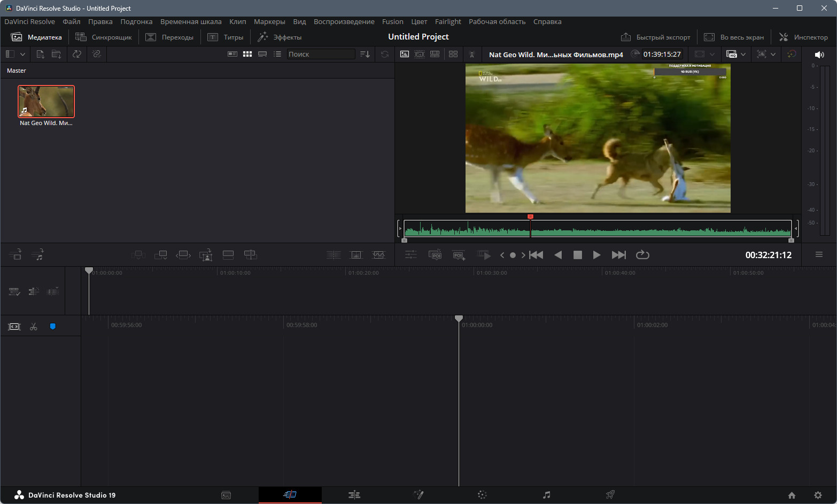Open the Deliver page rocket icon

click(x=610, y=495)
